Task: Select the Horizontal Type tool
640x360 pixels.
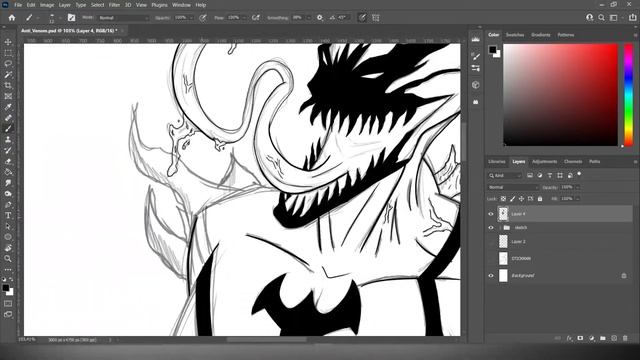Action: [8, 215]
